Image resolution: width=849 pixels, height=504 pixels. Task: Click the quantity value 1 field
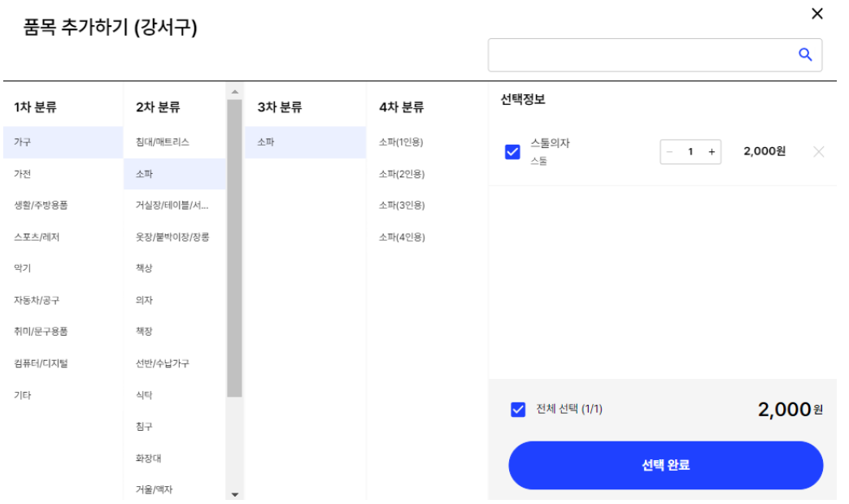690,152
